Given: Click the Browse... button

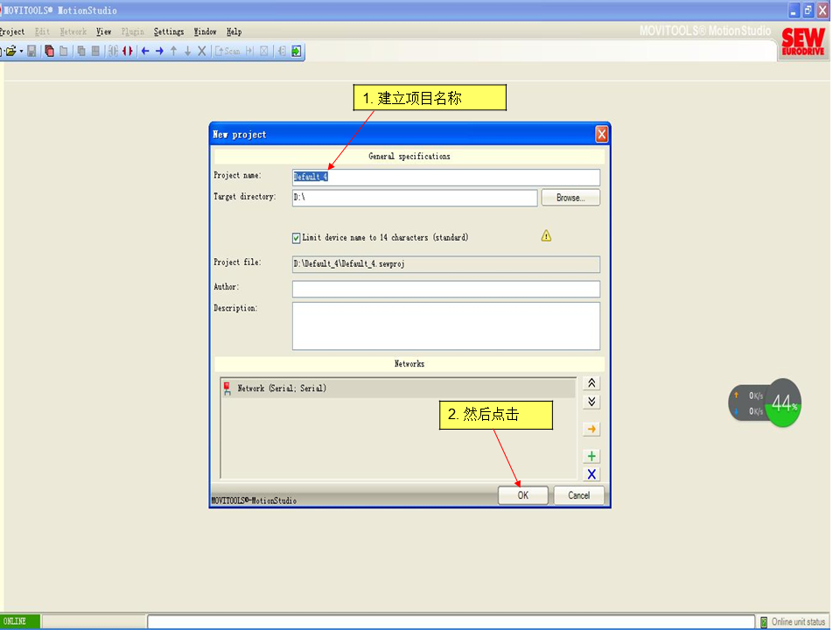Looking at the screenshot, I should pos(570,198).
